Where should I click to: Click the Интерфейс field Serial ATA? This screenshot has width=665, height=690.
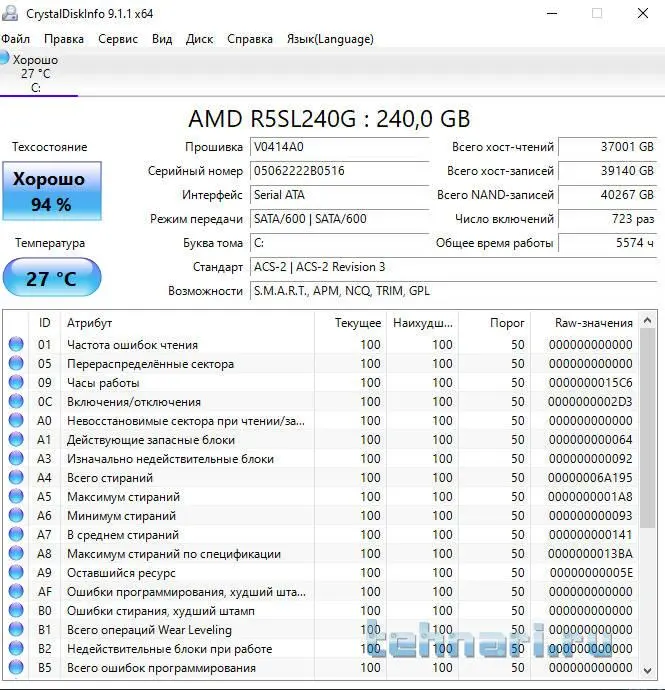pyautogui.click(x=340, y=195)
